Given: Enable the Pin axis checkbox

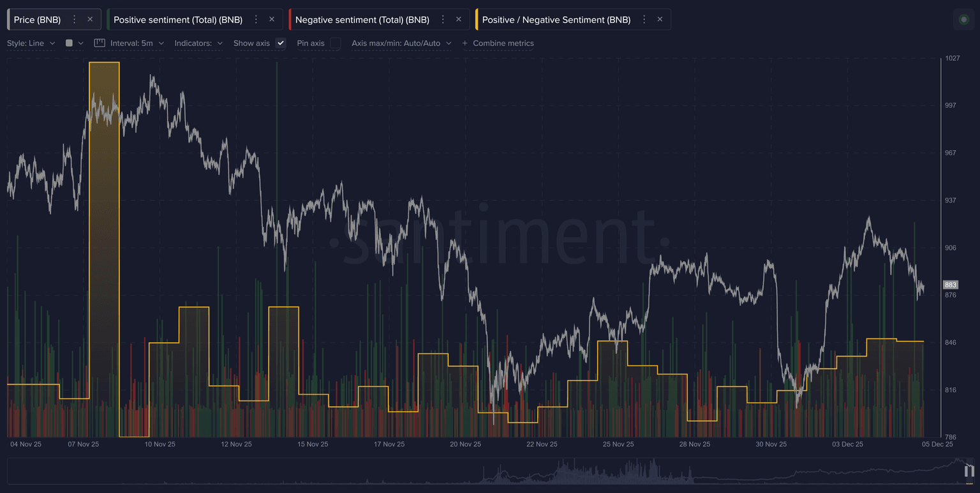Looking at the screenshot, I should [x=336, y=43].
